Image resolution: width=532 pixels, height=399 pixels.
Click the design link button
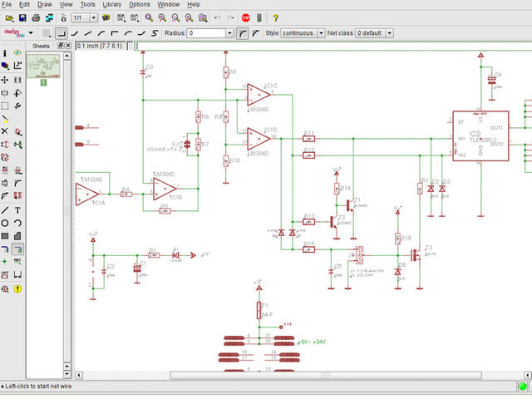coord(12,33)
